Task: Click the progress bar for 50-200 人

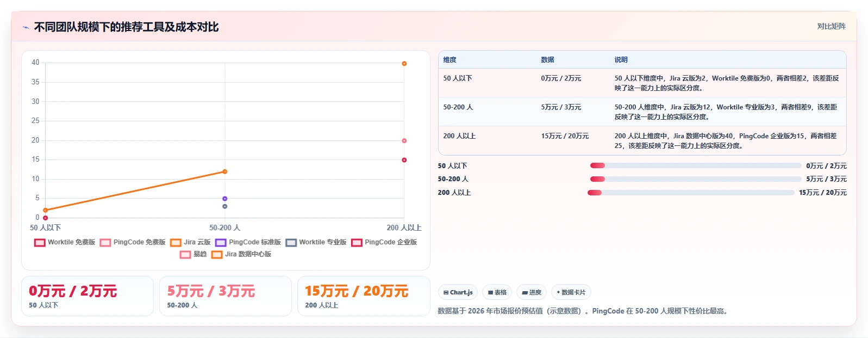Action: pyautogui.click(x=696, y=179)
